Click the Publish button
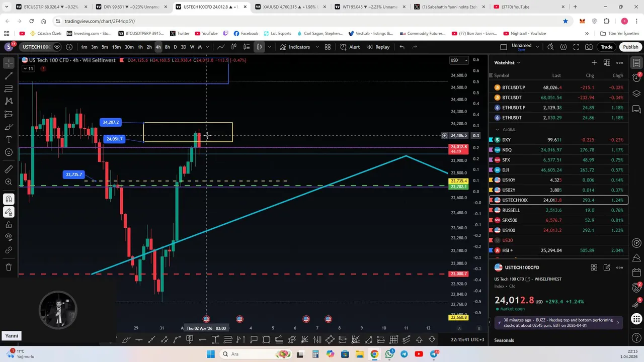Screen dimensions: 644x362 (x=630, y=47)
